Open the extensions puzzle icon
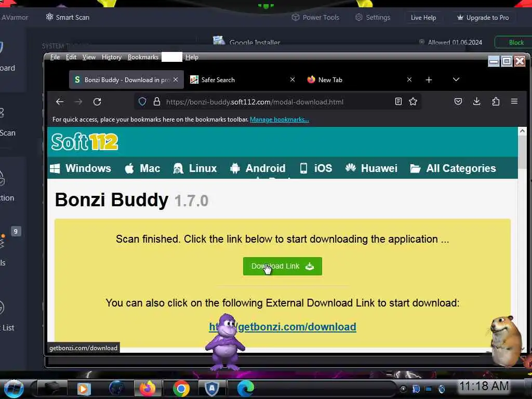 [x=496, y=101]
